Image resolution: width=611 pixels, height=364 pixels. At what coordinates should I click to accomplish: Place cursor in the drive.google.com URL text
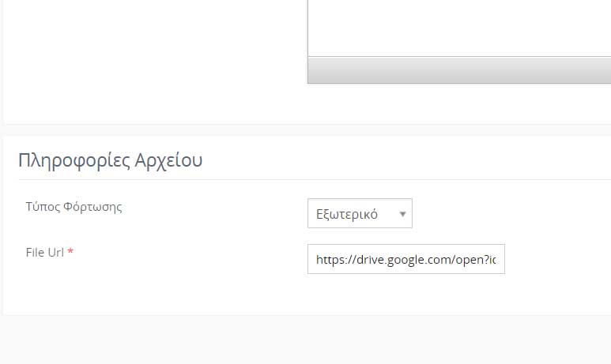coord(406,259)
